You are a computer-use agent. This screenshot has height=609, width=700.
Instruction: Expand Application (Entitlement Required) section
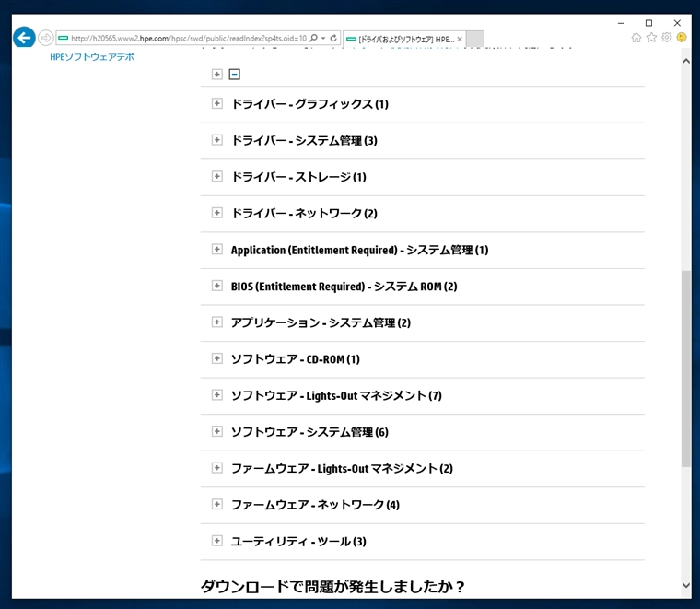(x=217, y=249)
